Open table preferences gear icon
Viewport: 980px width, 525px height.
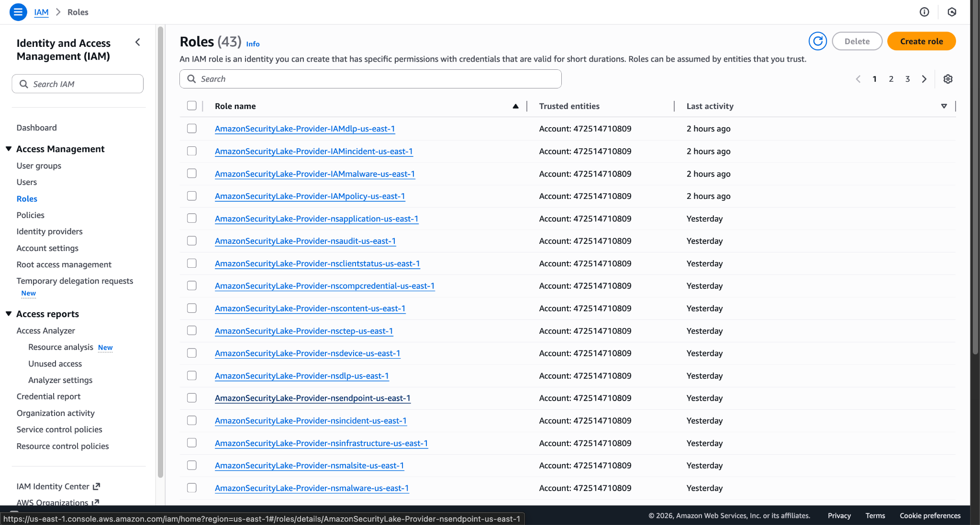(x=948, y=79)
